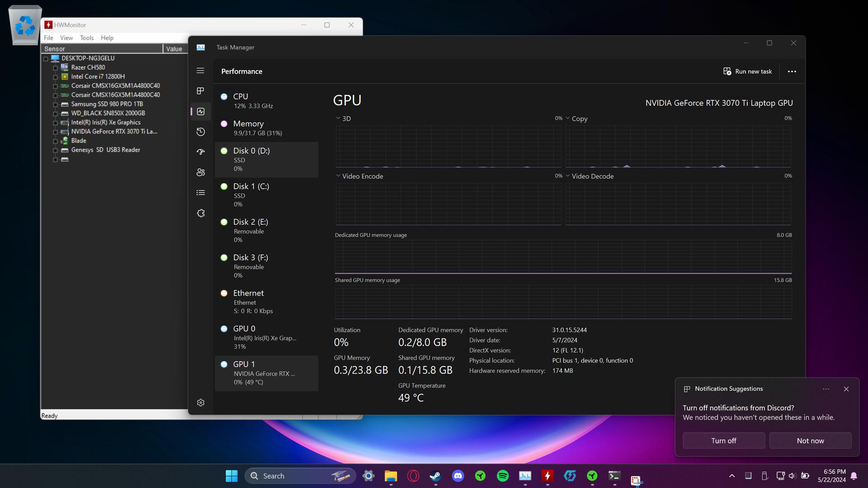868x488 pixels.
Task: Open Startup apps from Task Manager sidebar
Action: point(201,152)
